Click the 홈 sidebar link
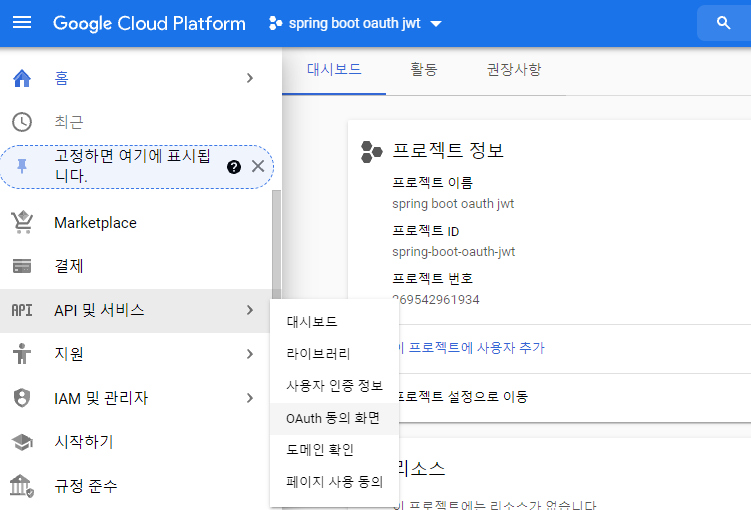Screen dimensions: 751x510 (61, 78)
